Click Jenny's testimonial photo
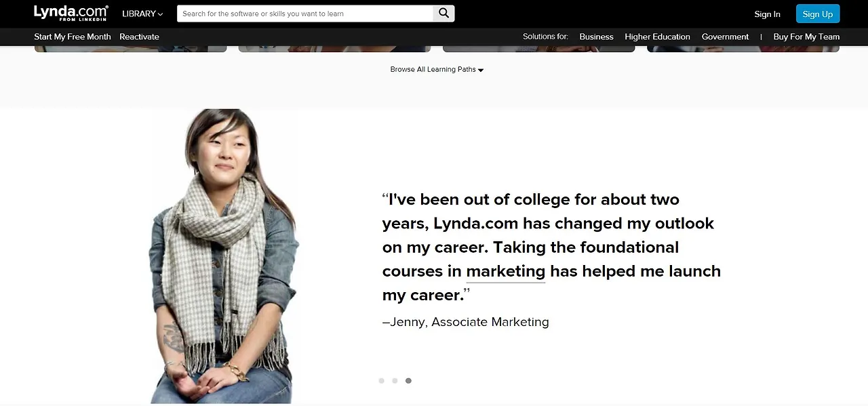 (x=224, y=256)
